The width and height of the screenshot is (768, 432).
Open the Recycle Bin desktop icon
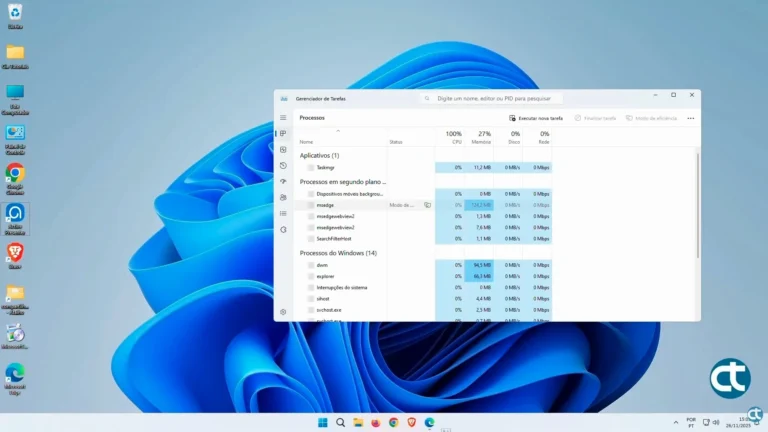pyautogui.click(x=15, y=16)
